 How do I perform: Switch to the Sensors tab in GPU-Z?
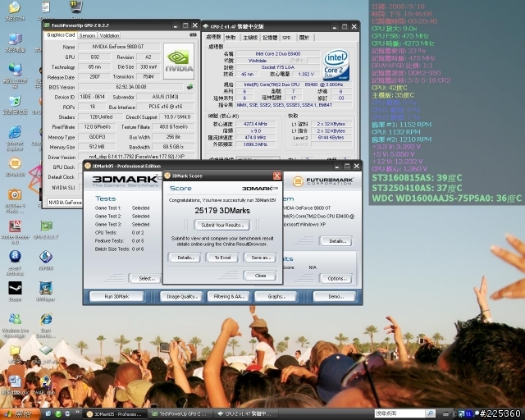click(x=87, y=35)
